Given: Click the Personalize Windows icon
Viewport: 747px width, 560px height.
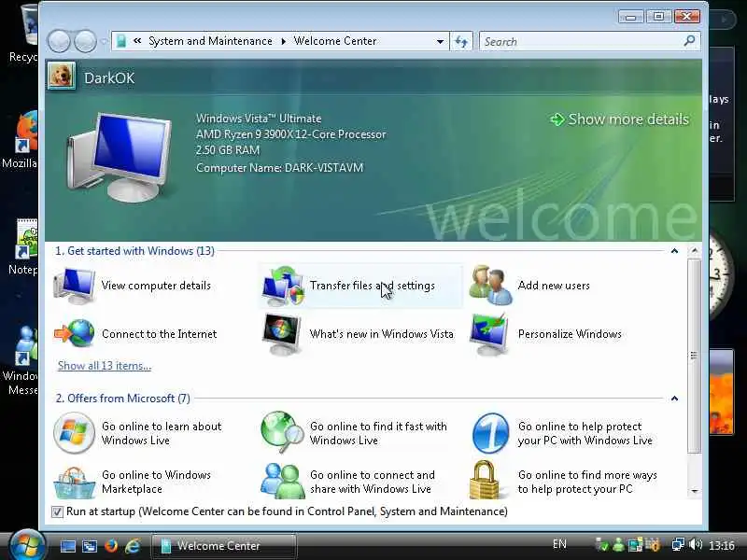Looking at the screenshot, I should (x=489, y=334).
